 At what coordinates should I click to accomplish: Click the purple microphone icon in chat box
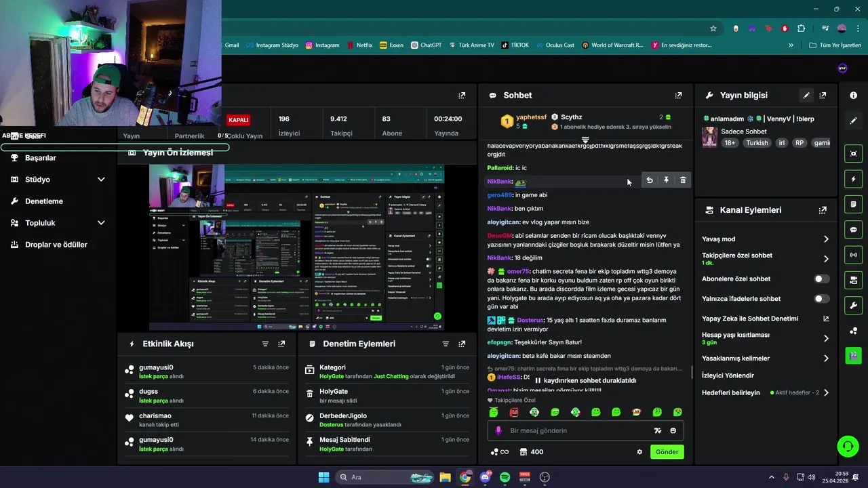(x=498, y=430)
